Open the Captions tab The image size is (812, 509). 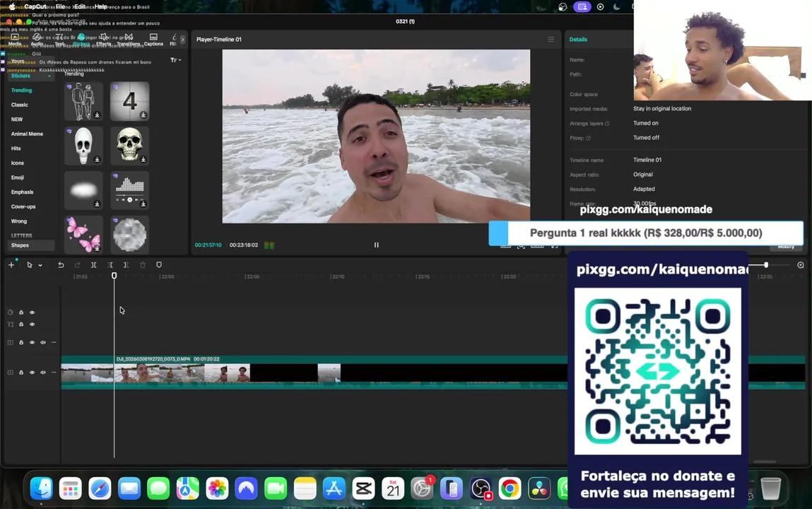(153, 40)
